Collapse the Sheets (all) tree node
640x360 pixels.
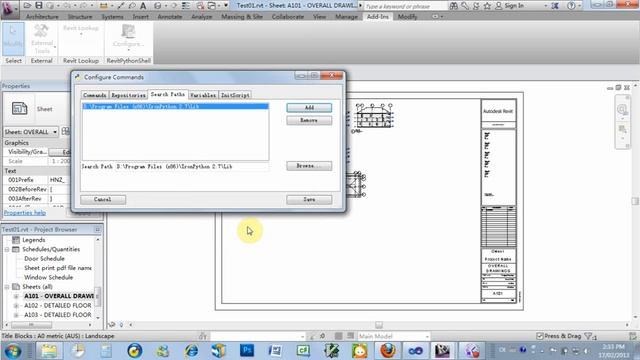pyautogui.click(x=7, y=287)
